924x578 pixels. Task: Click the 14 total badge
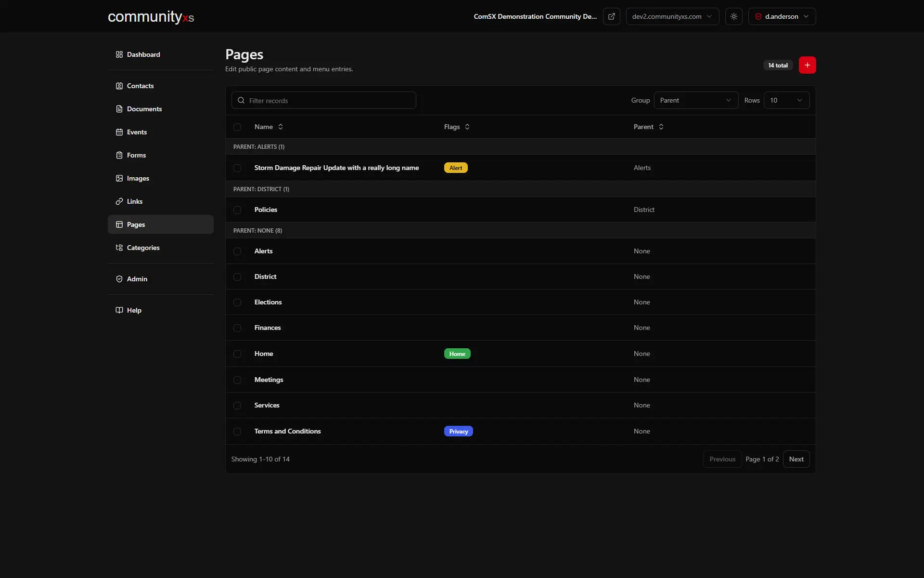pos(778,65)
